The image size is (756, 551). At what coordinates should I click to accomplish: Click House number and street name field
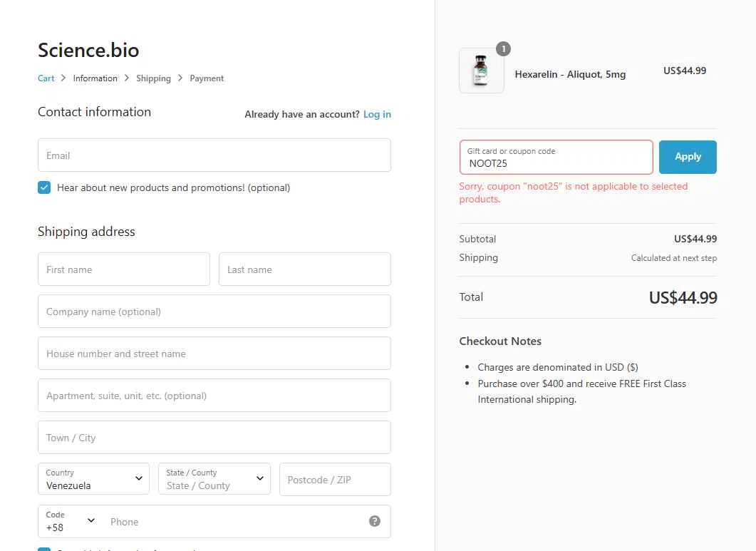click(x=214, y=353)
